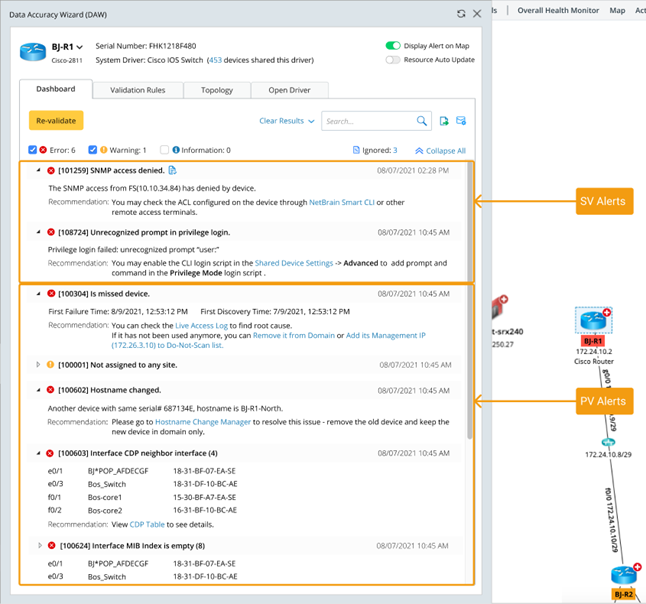Check the Information filter checkbox
Image resolution: width=646 pixels, height=604 pixels.
coord(165,150)
